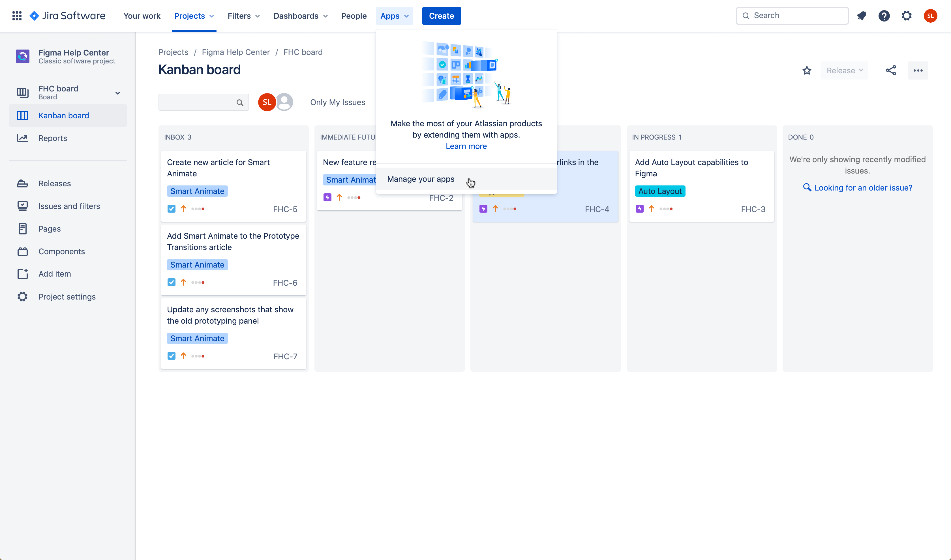Open the settings gear in top bar
951x560 pixels.
pos(907,16)
